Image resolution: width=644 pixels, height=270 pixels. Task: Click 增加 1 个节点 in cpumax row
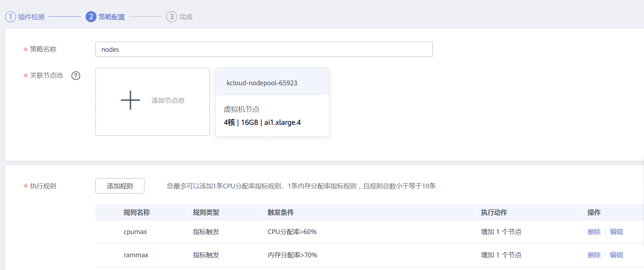click(x=501, y=232)
